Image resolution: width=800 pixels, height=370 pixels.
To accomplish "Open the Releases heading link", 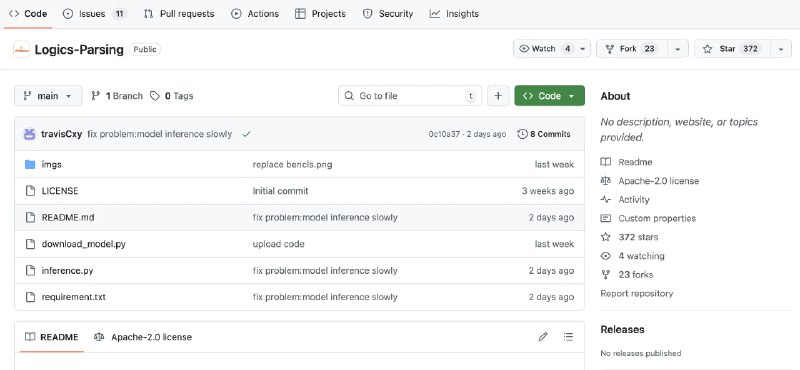I will coord(622,329).
